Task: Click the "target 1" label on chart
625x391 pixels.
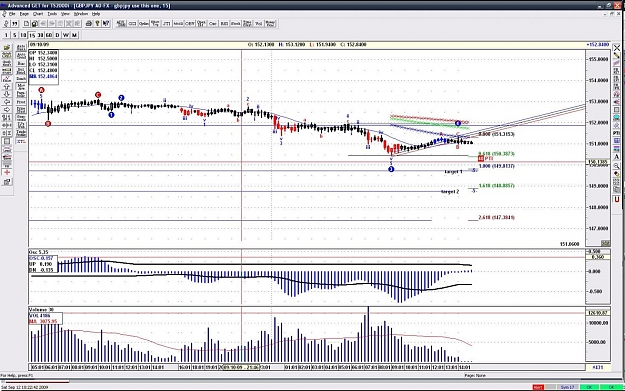Action: (453, 172)
